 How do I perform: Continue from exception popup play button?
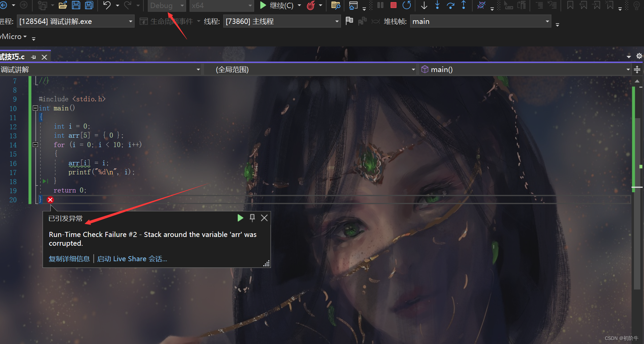pos(240,218)
